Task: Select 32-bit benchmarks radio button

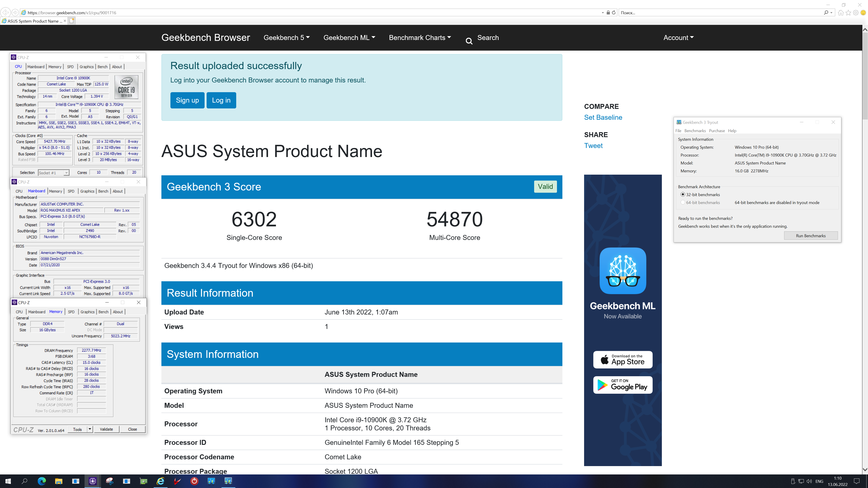Action: tap(683, 195)
